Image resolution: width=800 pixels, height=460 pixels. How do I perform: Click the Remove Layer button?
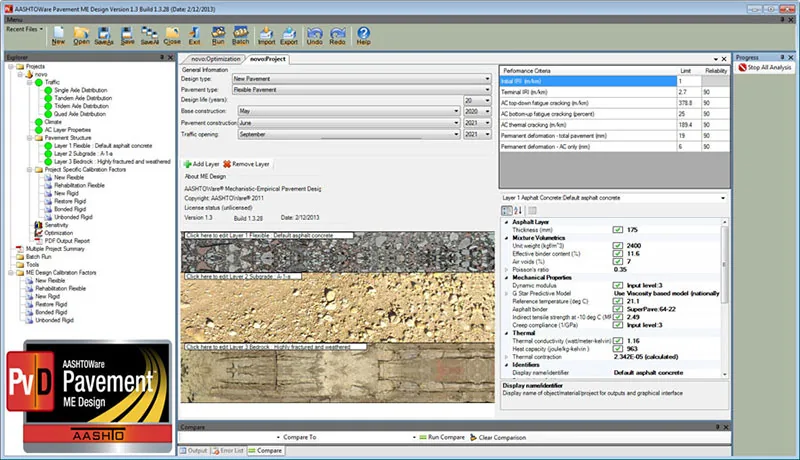246,164
